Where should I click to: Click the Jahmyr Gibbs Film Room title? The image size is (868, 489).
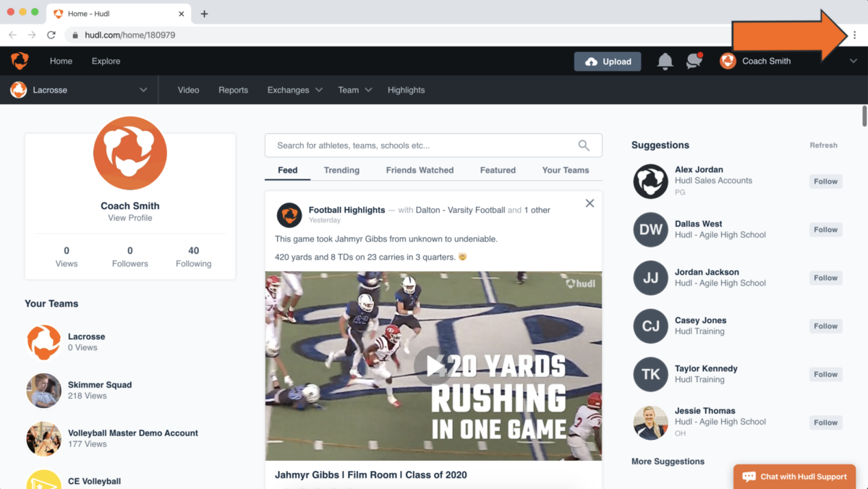[371, 475]
